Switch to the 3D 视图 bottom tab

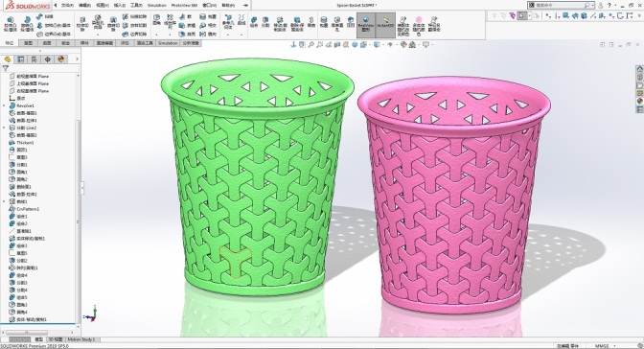tap(56, 339)
